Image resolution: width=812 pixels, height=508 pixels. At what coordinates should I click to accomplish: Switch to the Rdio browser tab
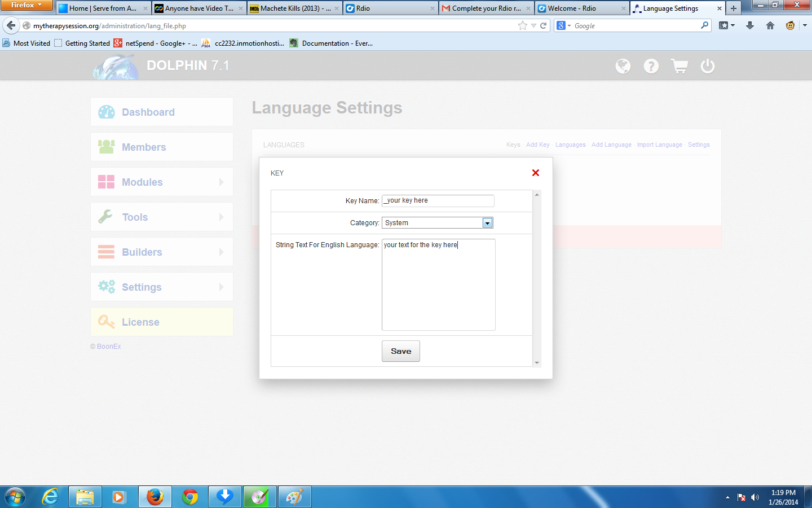[x=389, y=8]
